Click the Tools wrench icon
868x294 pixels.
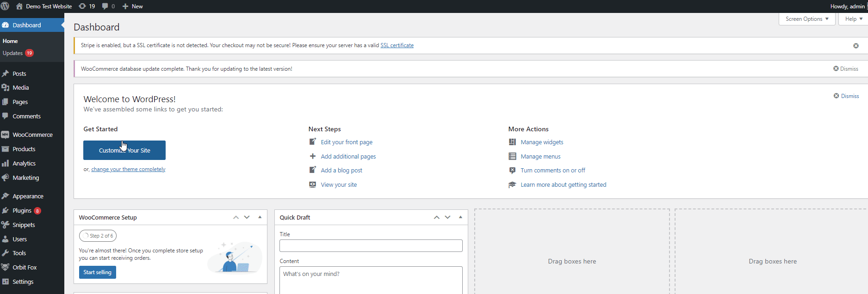tap(6, 253)
